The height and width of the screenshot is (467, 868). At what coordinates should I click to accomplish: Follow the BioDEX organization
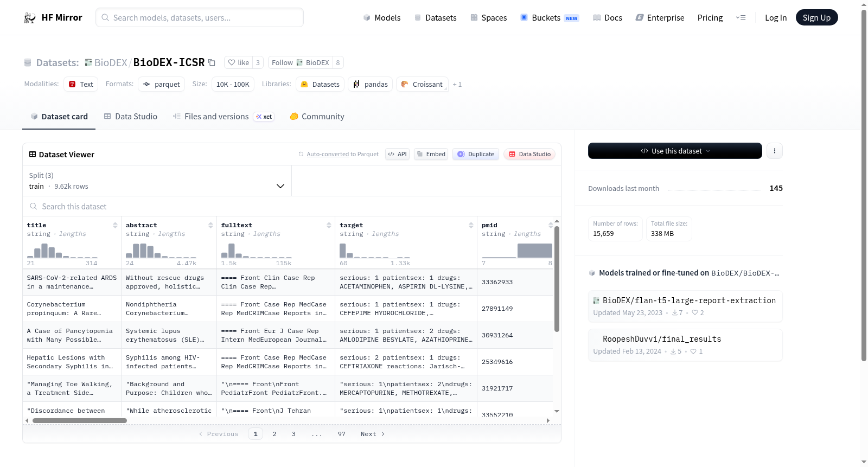tap(301, 63)
